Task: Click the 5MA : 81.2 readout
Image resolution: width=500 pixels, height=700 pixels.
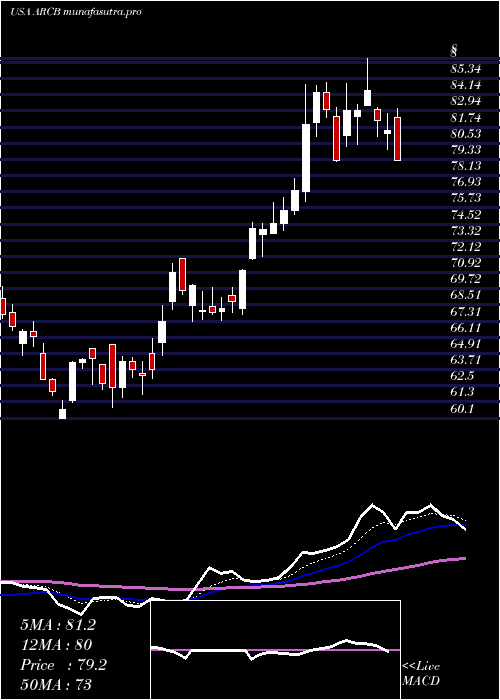Action: [x=58, y=625]
